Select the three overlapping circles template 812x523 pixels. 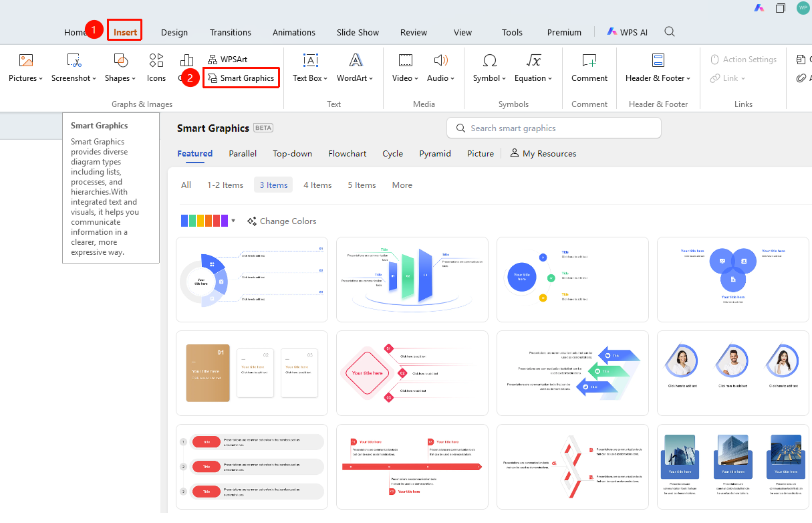734,280
